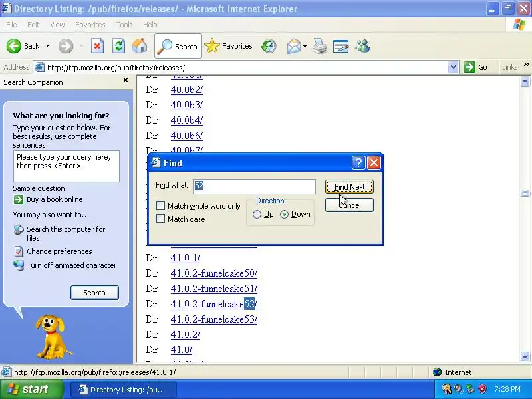Click Find Next in Find dialog
Image resolution: width=532 pixels, height=399 pixels.
[x=349, y=187]
